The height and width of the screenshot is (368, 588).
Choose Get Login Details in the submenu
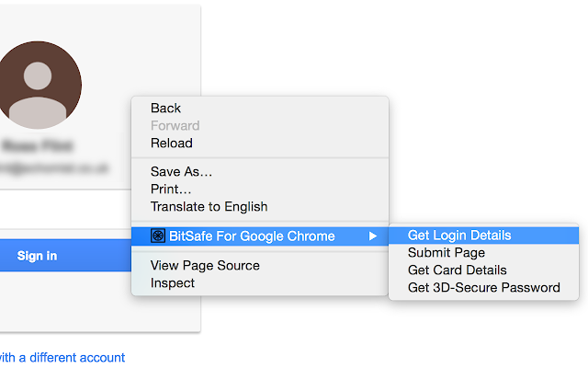(x=459, y=236)
